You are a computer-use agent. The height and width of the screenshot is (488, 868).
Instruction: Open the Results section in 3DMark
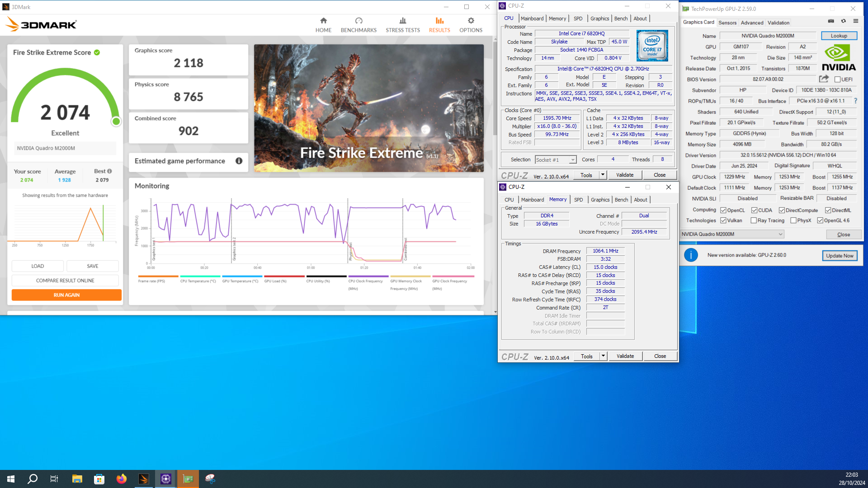click(439, 25)
